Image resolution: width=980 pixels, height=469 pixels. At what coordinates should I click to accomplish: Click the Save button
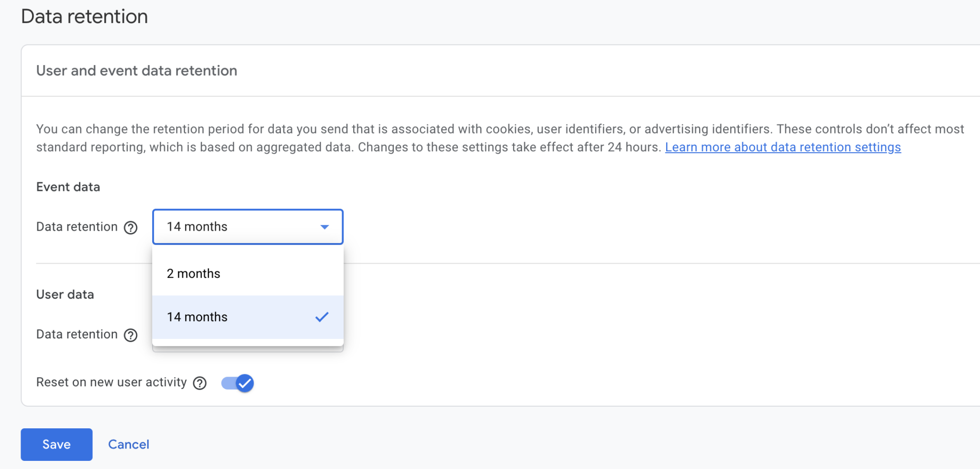[x=56, y=444]
